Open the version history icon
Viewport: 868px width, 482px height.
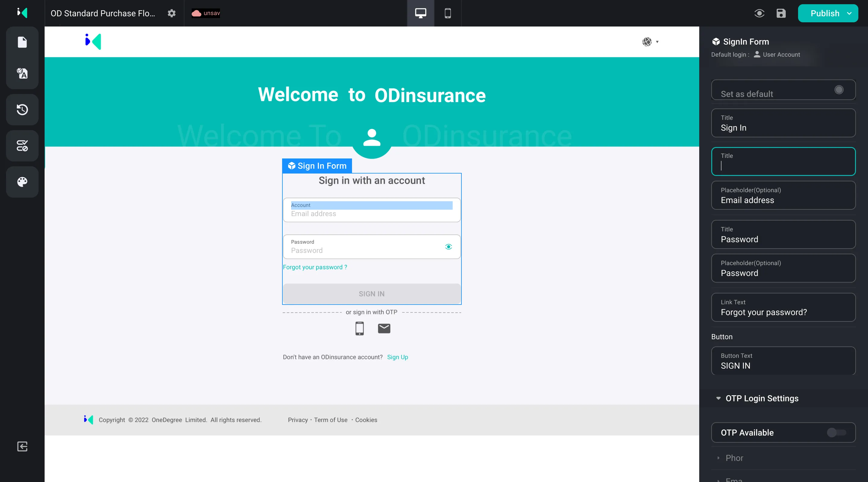(22, 109)
